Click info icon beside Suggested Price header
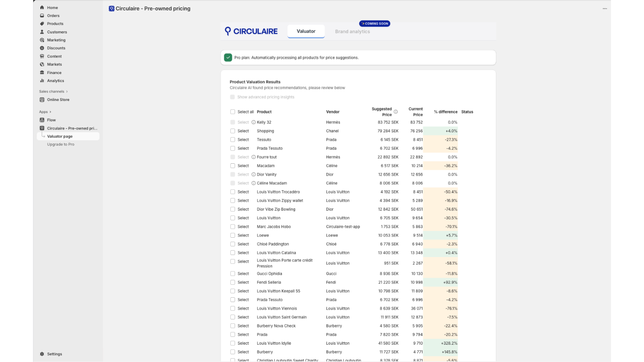The image size is (644, 362). coord(396,112)
